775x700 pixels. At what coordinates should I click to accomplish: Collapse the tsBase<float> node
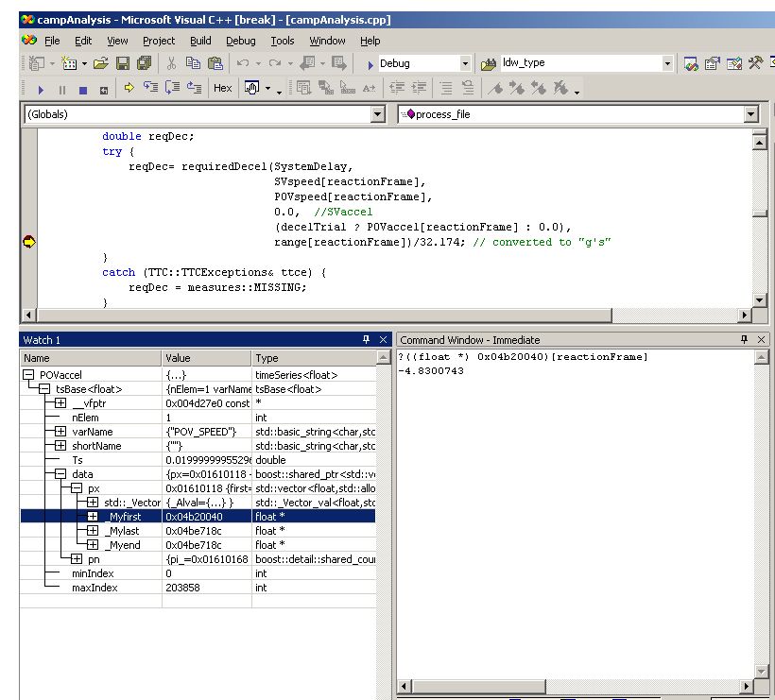click(x=44, y=389)
